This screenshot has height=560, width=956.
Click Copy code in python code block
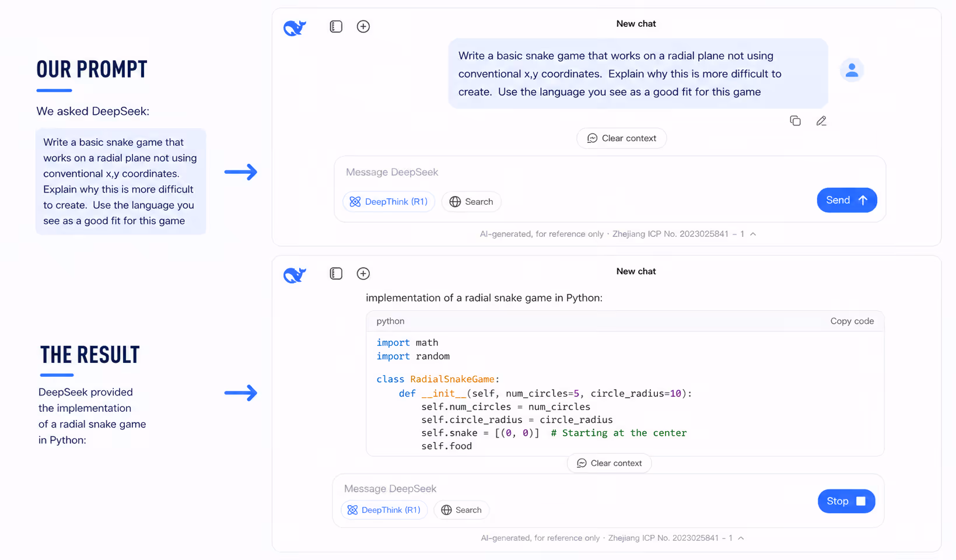tap(852, 321)
